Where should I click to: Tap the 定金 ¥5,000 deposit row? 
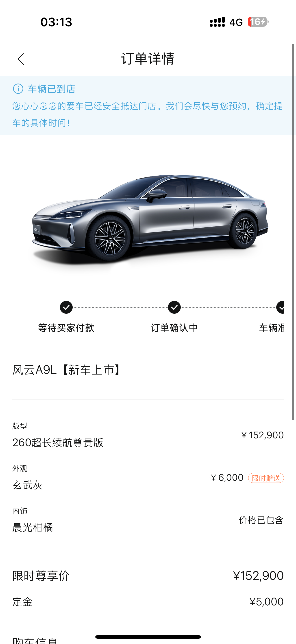[x=148, y=602]
